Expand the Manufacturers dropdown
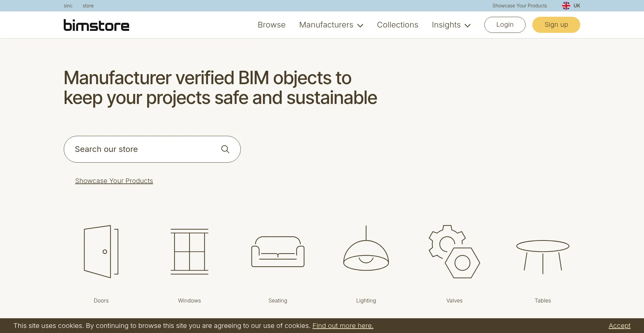The image size is (644, 333). pyautogui.click(x=331, y=25)
